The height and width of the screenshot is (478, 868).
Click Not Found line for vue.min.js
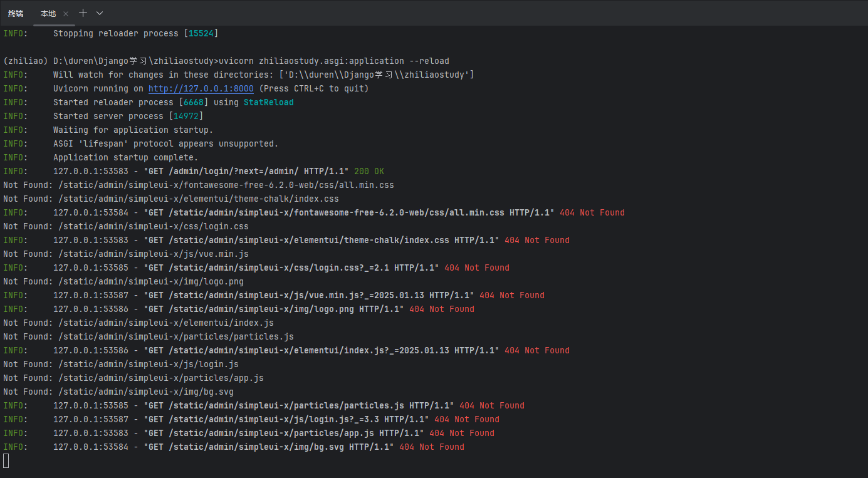126,254
